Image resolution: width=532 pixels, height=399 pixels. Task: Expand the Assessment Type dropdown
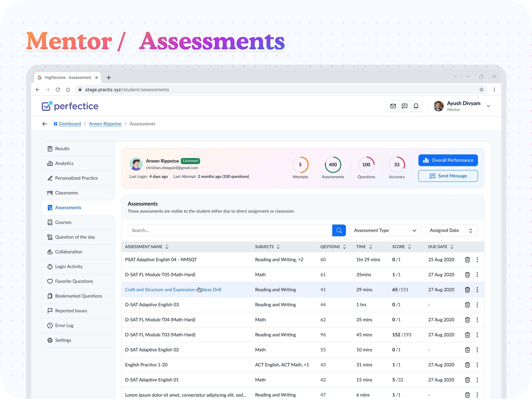point(385,230)
